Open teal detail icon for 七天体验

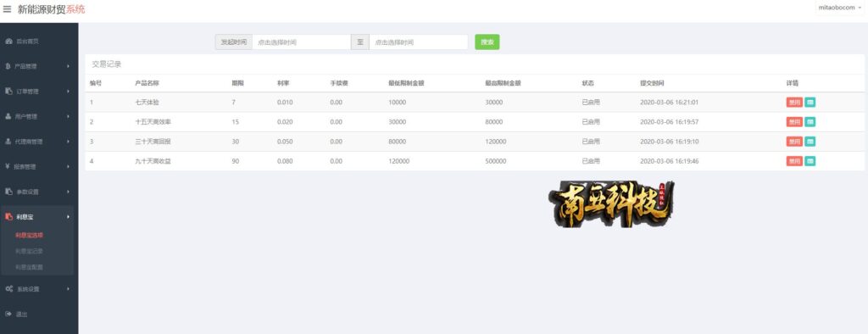[x=810, y=103]
